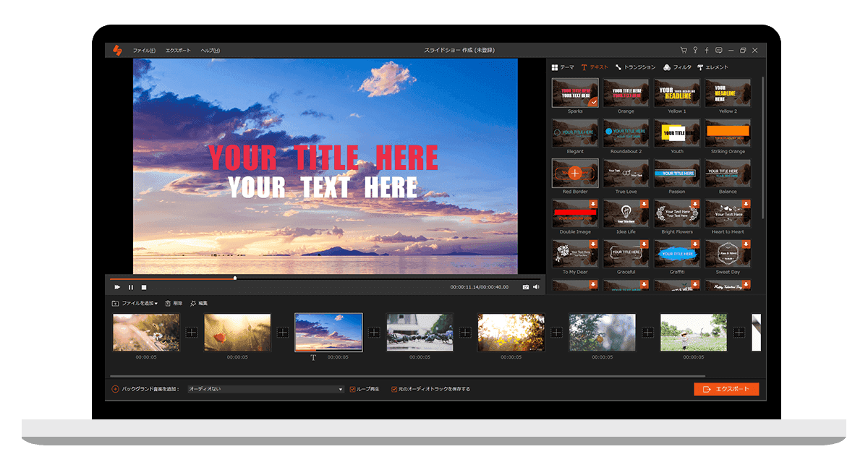Image resolution: width=868 pixels, height=470 pixels.
Task: Select the Yellow 1 text style thumbnail
Action: (677, 94)
